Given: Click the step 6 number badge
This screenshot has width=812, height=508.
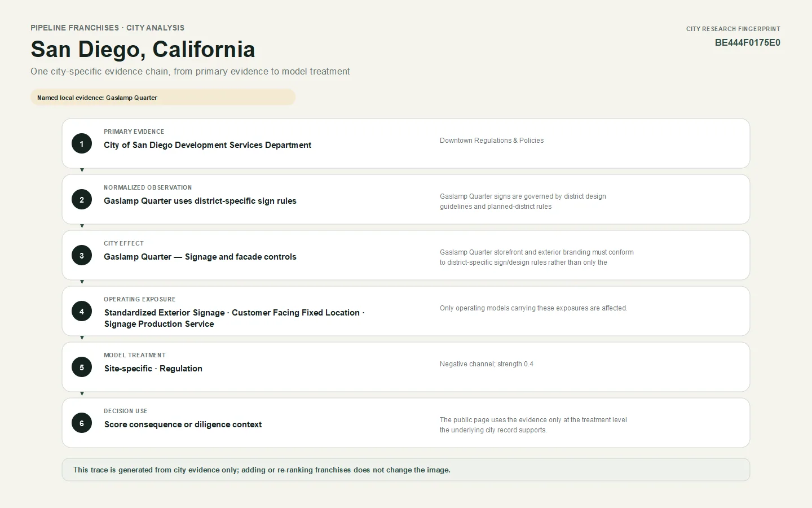Looking at the screenshot, I should [x=82, y=423].
